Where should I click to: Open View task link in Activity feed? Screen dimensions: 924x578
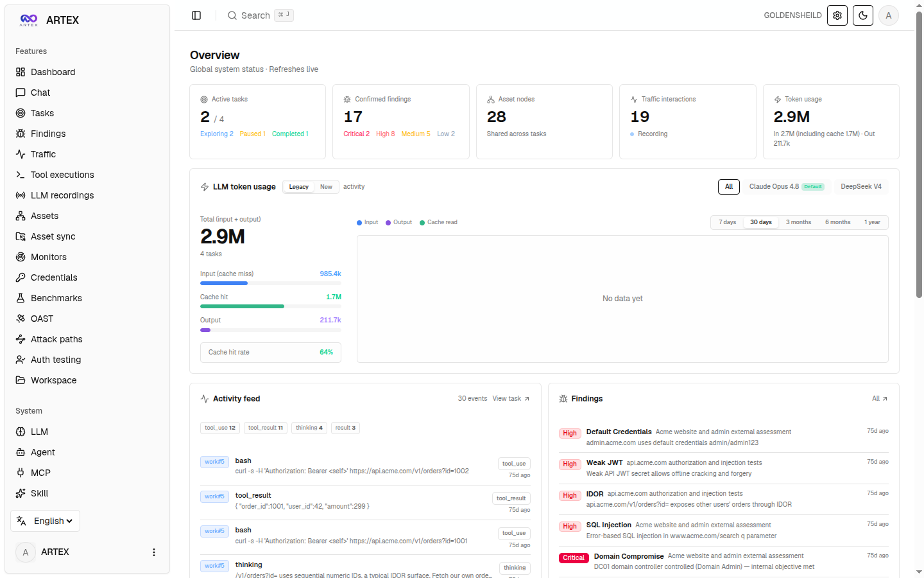tap(511, 399)
